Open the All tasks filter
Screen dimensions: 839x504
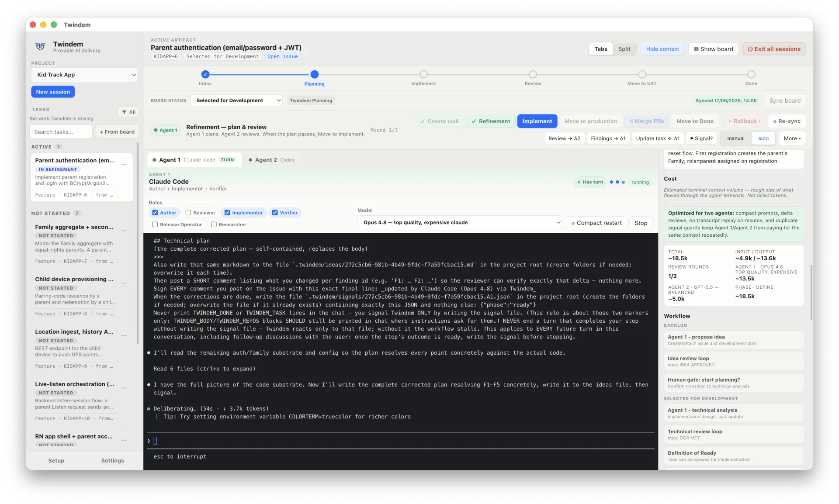tap(129, 112)
